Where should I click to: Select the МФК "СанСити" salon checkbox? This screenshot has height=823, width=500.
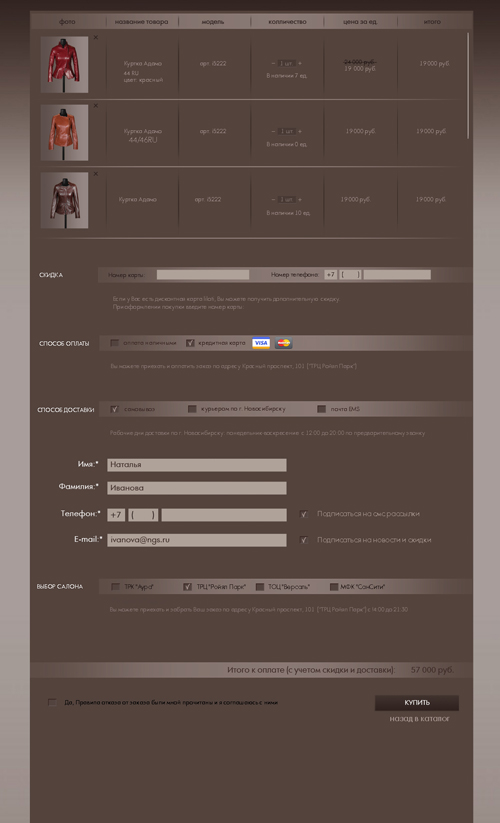coord(334,587)
